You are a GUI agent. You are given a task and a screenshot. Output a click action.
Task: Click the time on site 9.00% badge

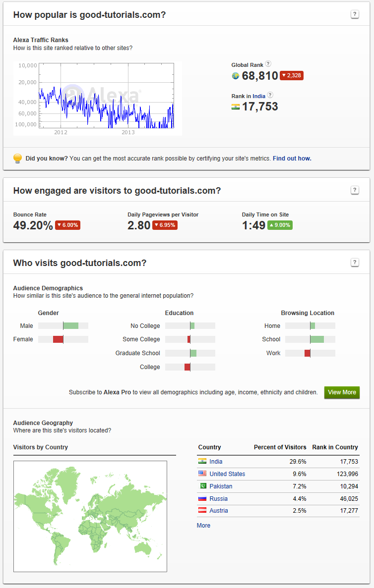click(x=280, y=225)
